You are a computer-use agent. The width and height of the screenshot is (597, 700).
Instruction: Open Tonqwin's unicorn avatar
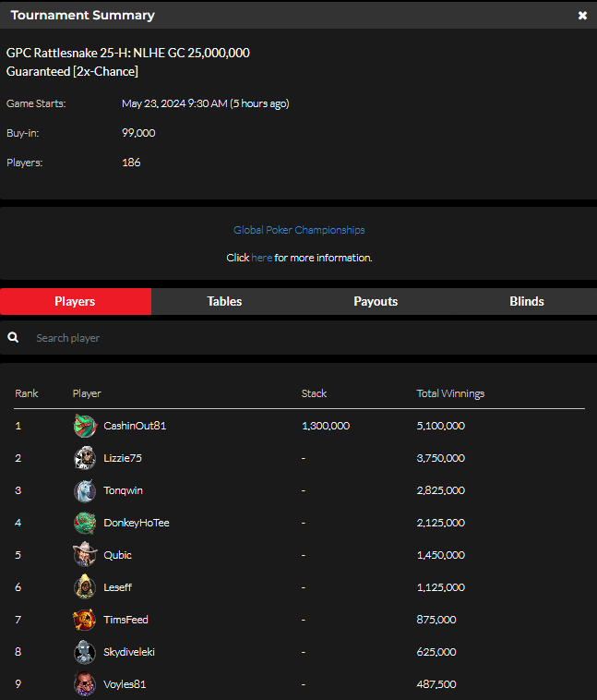(x=85, y=490)
